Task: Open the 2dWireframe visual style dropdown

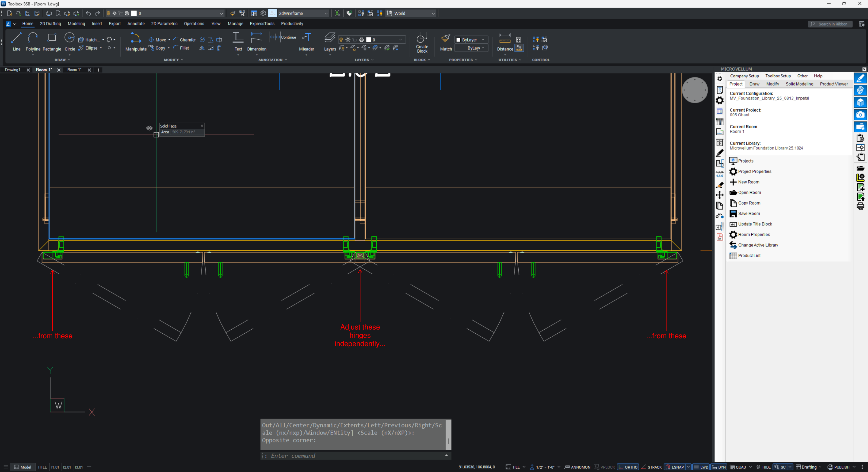Action: coord(303,14)
